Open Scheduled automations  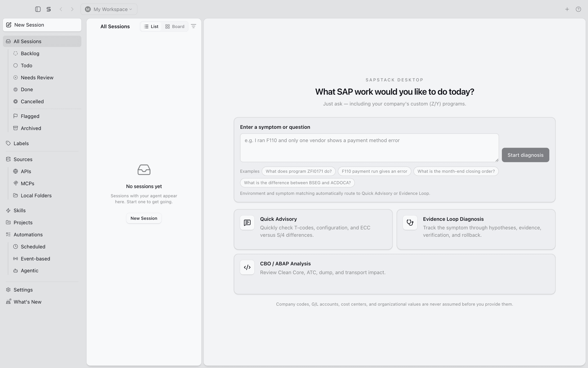(46, 247)
